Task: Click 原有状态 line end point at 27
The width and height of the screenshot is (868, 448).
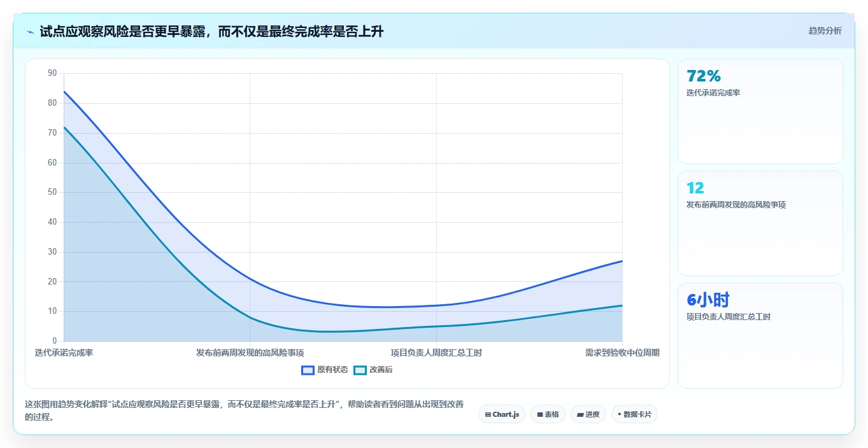Action: click(622, 261)
